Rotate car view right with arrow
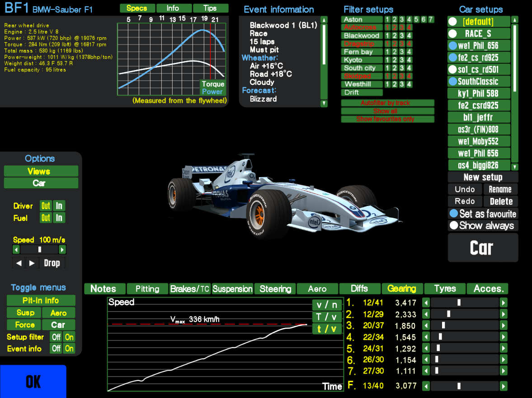Screen dimensions: 532x398 click(32, 263)
